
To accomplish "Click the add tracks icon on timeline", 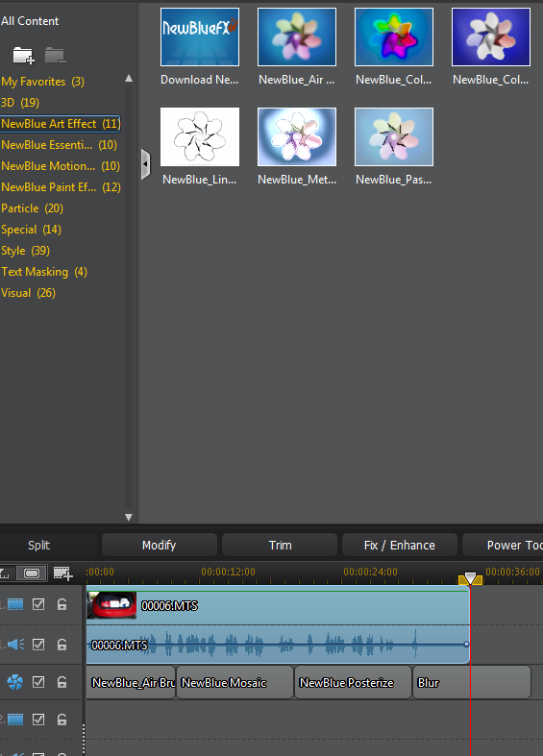I will tap(62, 573).
